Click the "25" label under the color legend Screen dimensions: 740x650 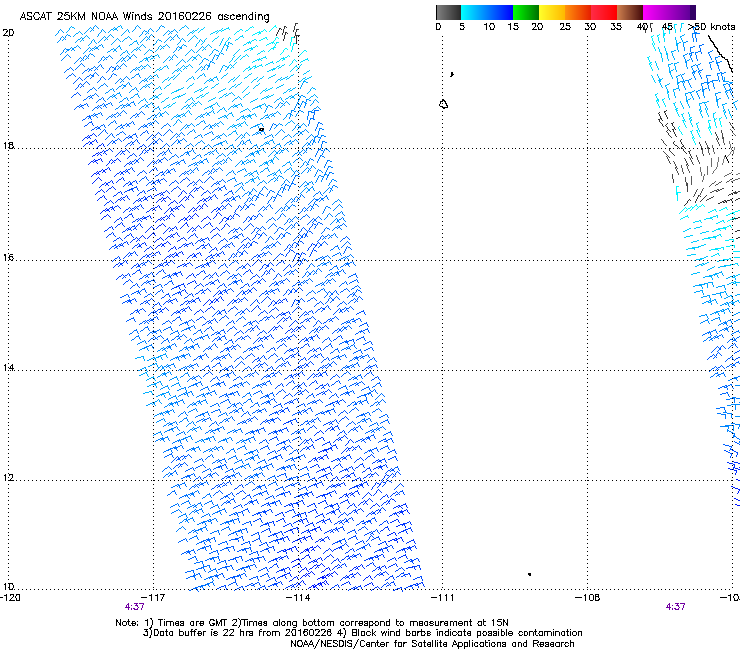pyautogui.click(x=565, y=27)
